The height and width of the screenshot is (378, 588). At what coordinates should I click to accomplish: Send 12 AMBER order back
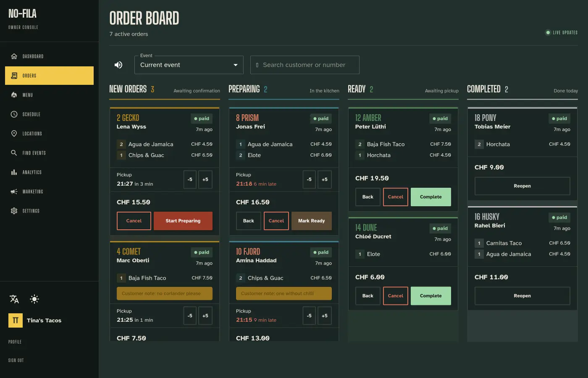(x=368, y=197)
